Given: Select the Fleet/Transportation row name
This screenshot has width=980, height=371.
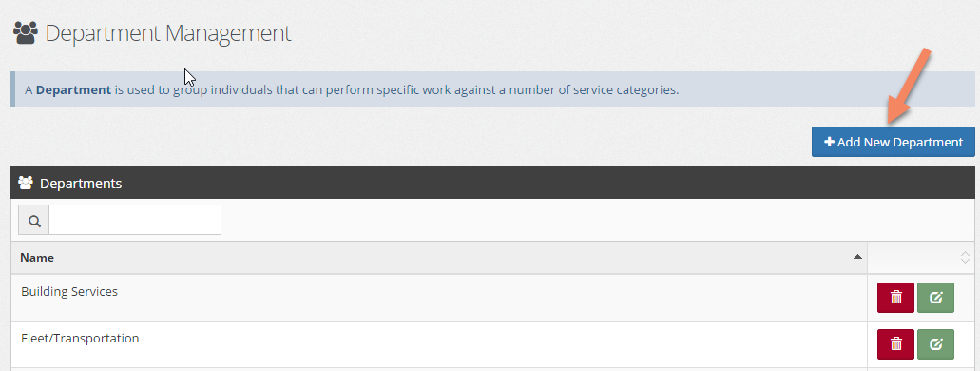Looking at the screenshot, I should (80, 339).
